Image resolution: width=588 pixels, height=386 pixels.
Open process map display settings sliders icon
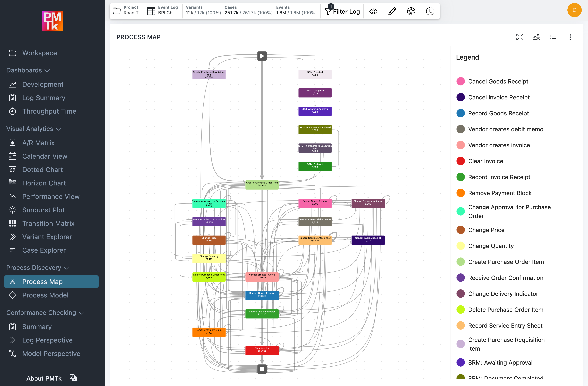[537, 37]
